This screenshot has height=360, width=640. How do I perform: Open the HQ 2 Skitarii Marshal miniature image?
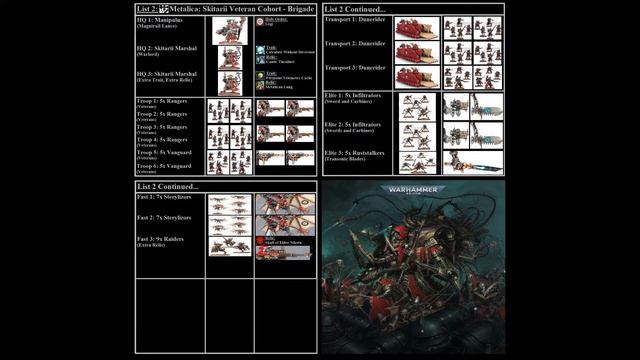click(x=230, y=58)
